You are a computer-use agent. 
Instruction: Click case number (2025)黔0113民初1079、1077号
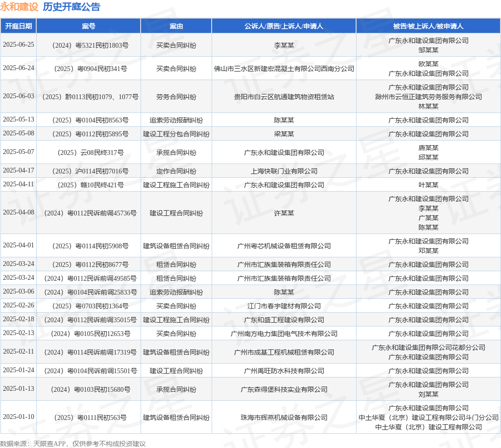pyautogui.click(x=91, y=97)
